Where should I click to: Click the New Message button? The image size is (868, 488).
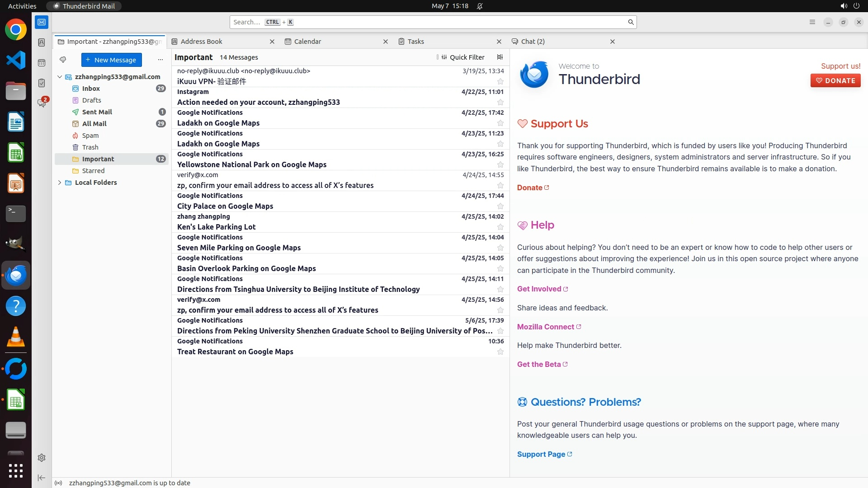pos(111,60)
